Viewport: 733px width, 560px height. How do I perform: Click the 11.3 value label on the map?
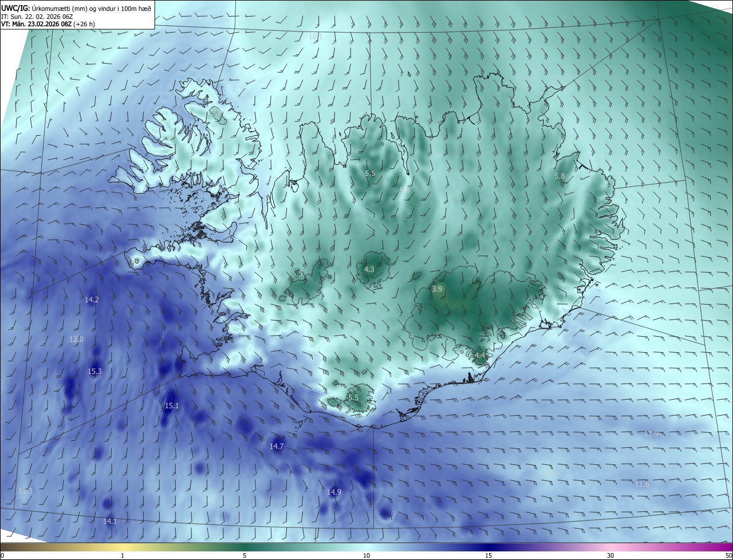(25, 491)
